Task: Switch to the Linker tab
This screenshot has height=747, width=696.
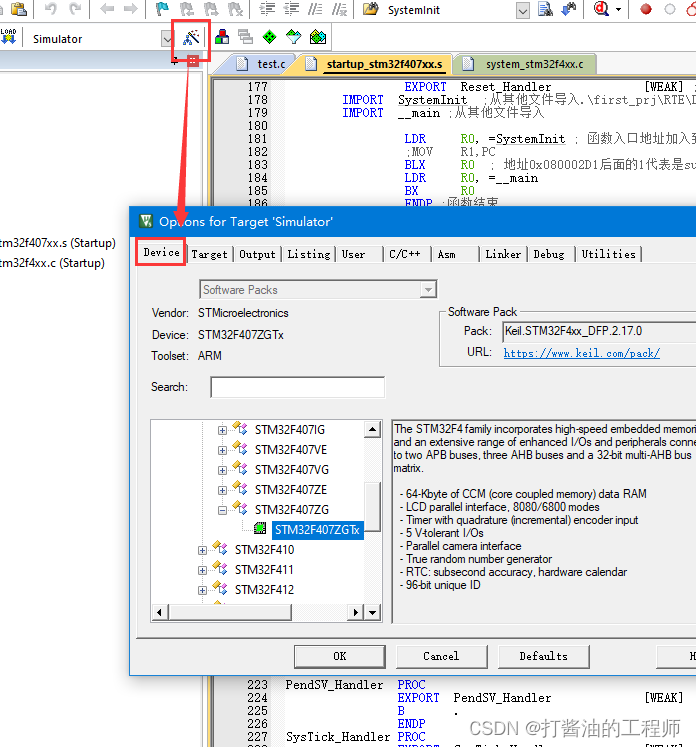Action: (503, 254)
